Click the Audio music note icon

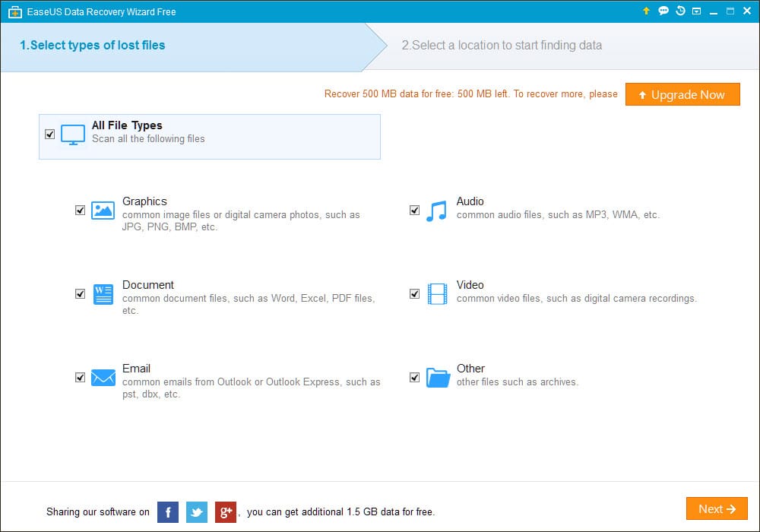pyautogui.click(x=436, y=211)
